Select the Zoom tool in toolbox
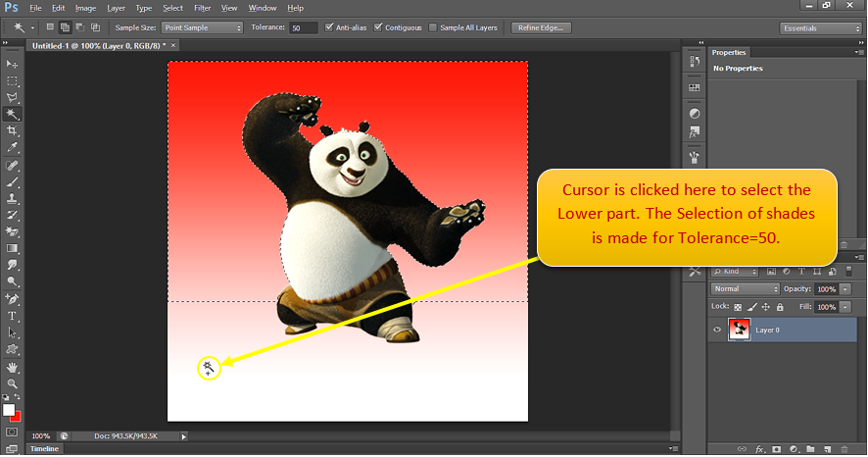 tap(12, 383)
